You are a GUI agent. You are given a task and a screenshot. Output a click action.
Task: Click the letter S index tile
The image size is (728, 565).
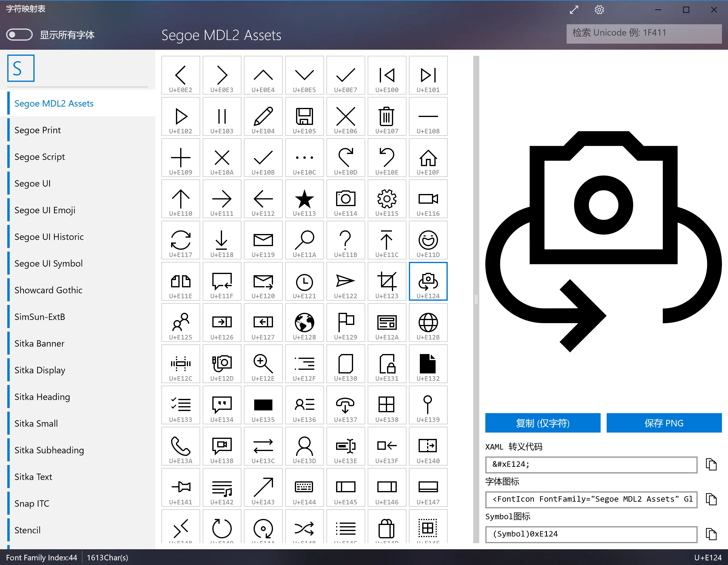(21, 68)
